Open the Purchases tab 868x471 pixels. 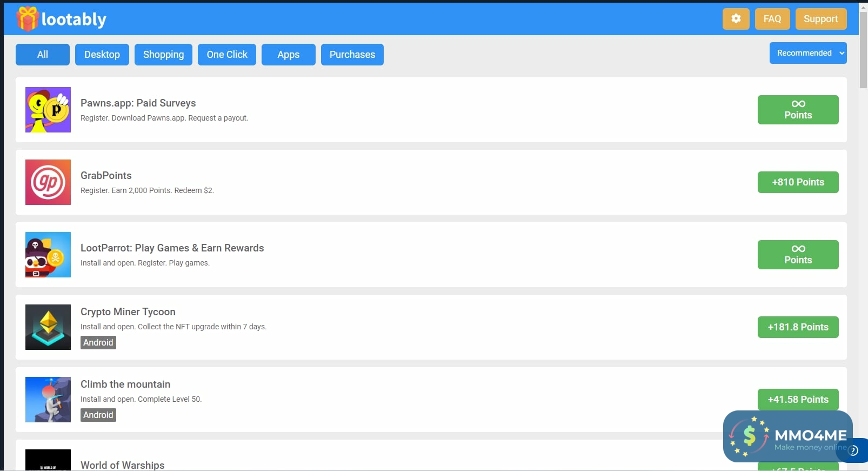[x=352, y=55]
